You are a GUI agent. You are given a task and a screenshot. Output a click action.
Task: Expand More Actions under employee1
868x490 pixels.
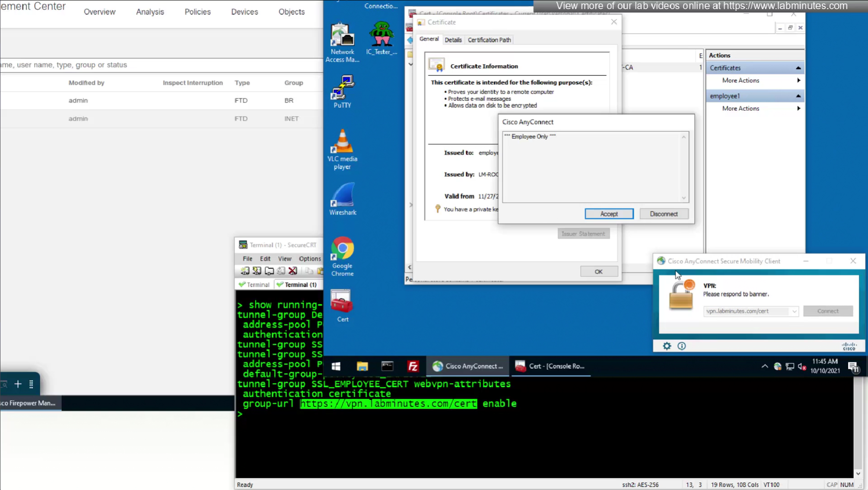(798, 109)
